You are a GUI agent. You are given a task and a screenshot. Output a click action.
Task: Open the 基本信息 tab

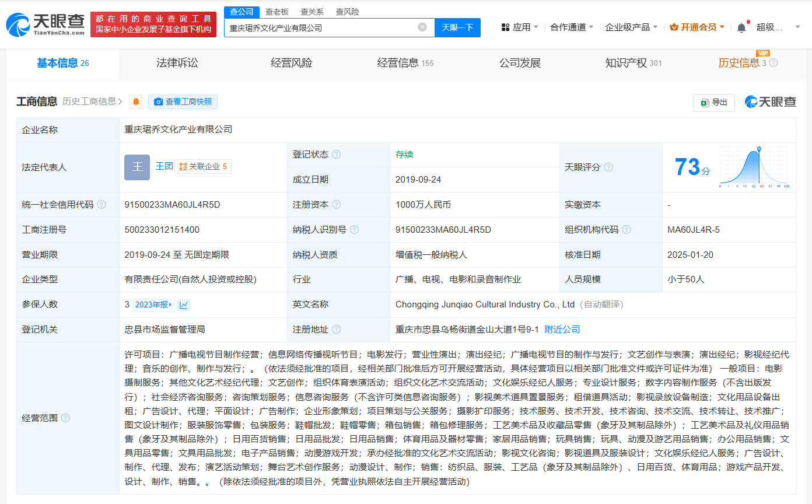(x=63, y=63)
